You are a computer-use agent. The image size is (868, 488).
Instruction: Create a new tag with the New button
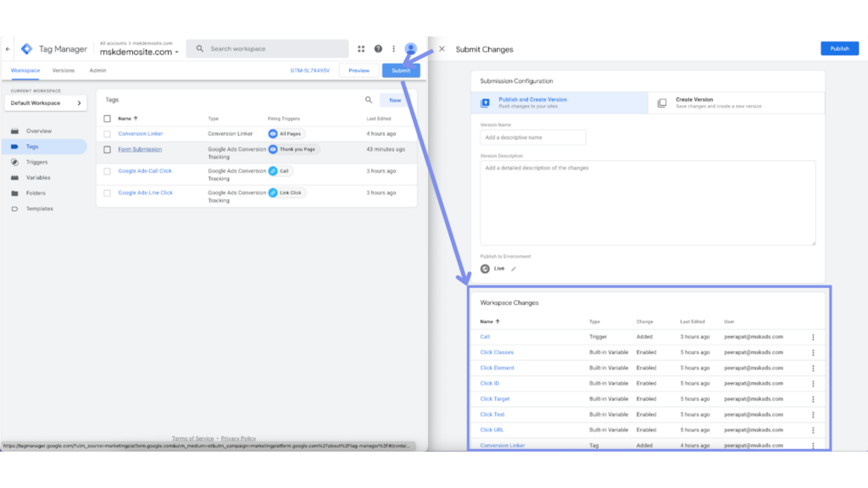pyautogui.click(x=395, y=100)
